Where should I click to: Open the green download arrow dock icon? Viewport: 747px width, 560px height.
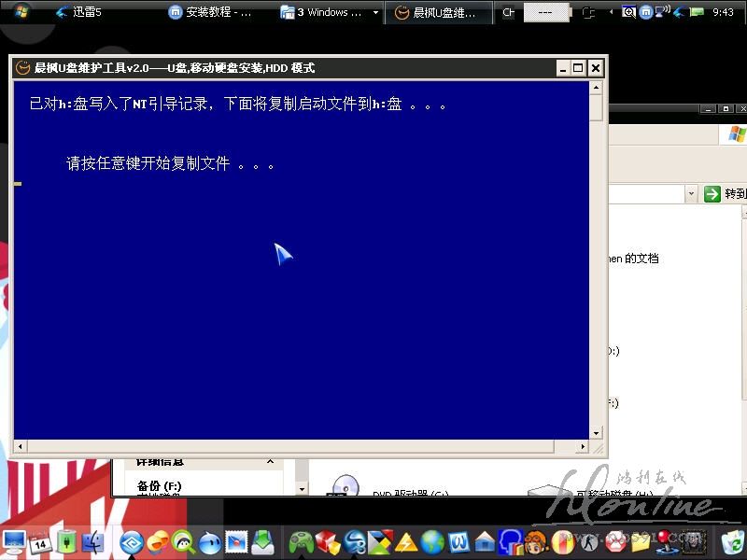coord(262,543)
